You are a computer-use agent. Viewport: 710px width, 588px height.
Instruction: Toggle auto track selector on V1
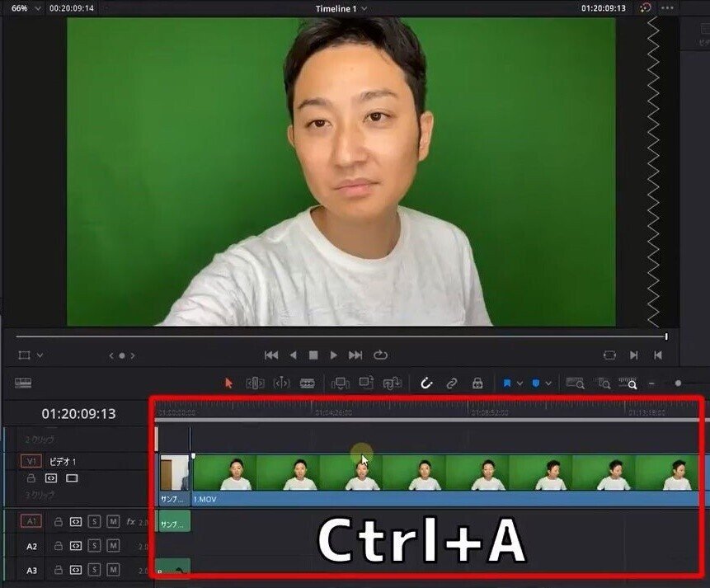click(x=51, y=478)
